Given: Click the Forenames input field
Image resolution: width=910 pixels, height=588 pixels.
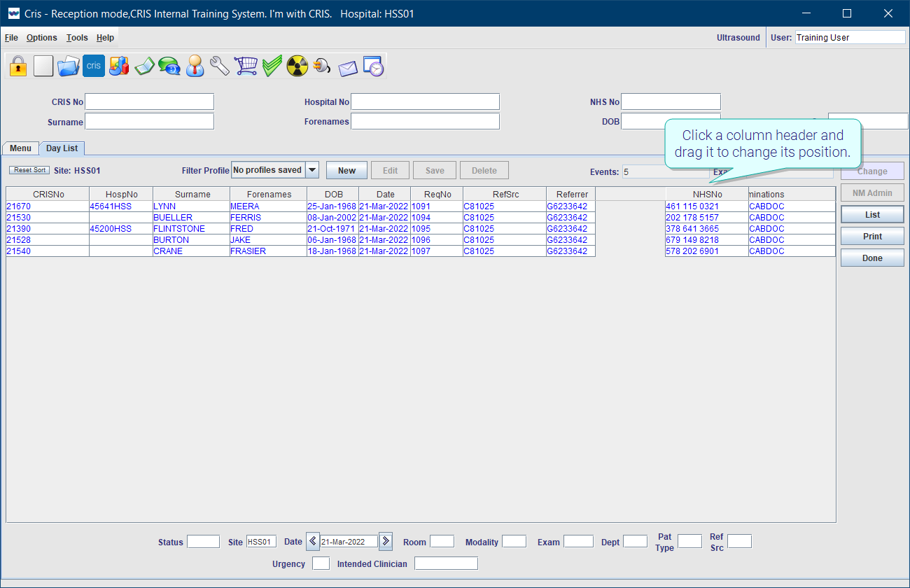Looking at the screenshot, I should click(x=425, y=122).
